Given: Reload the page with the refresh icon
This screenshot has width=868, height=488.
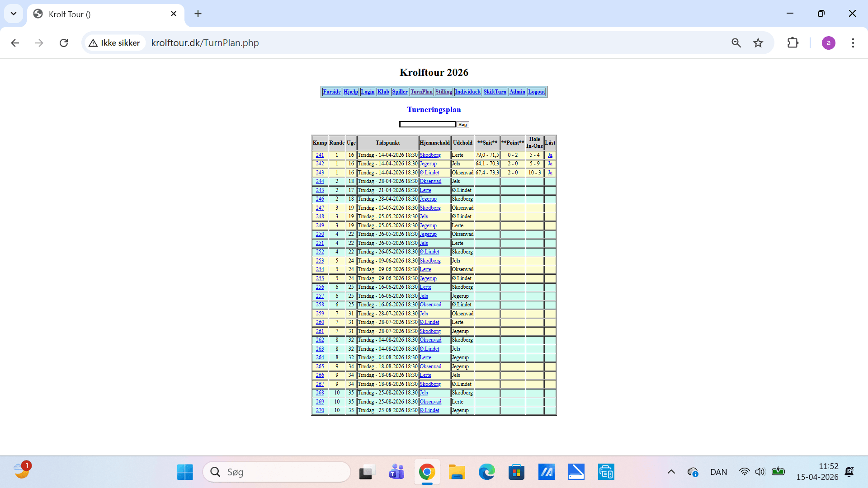Looking at the screenshot, I should point(64,43).
